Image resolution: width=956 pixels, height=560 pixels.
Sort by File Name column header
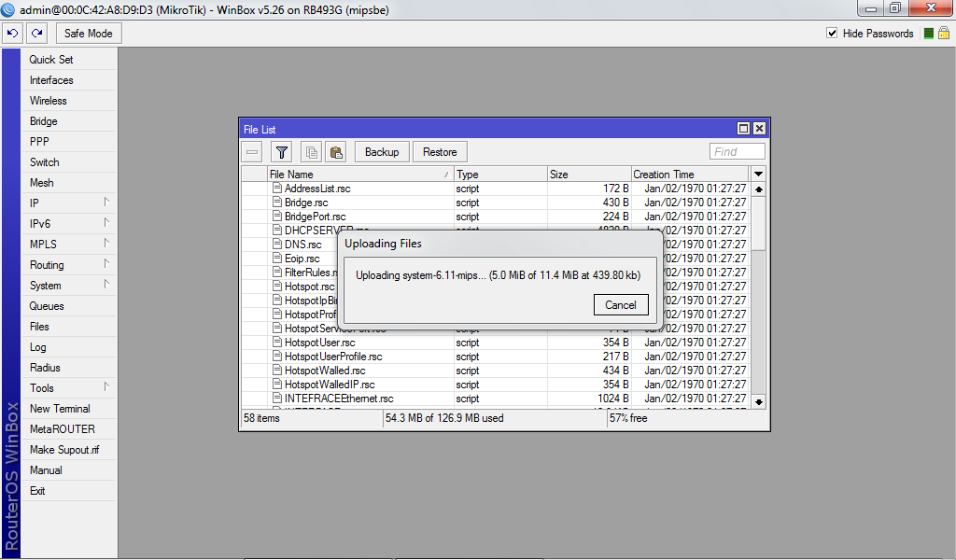(x=360, y=175)
